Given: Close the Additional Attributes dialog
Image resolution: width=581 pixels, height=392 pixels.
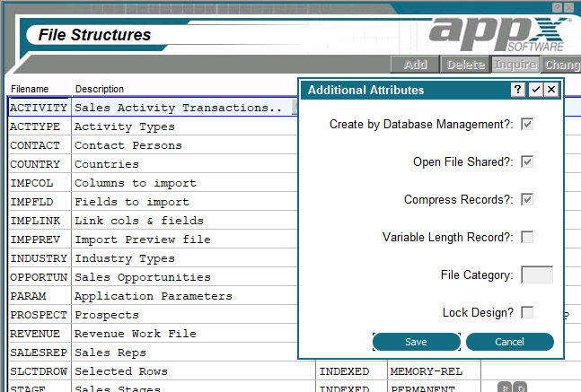Looking at the screenshot, I should point(551,90).
